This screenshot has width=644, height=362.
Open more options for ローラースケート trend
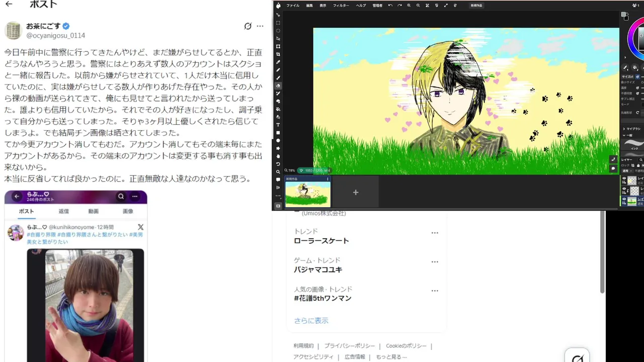pos(435,233)
